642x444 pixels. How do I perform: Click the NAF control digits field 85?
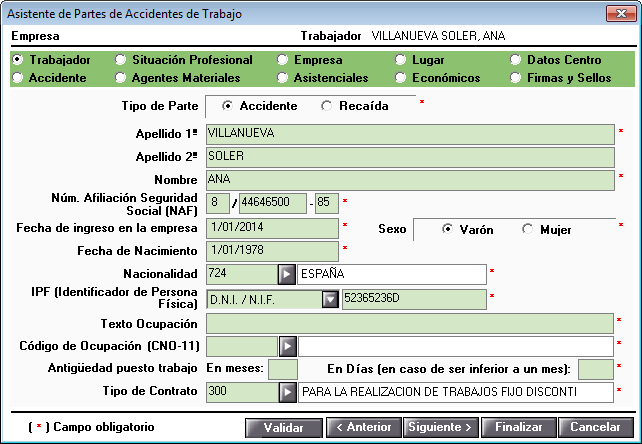(x=327, y=203)
